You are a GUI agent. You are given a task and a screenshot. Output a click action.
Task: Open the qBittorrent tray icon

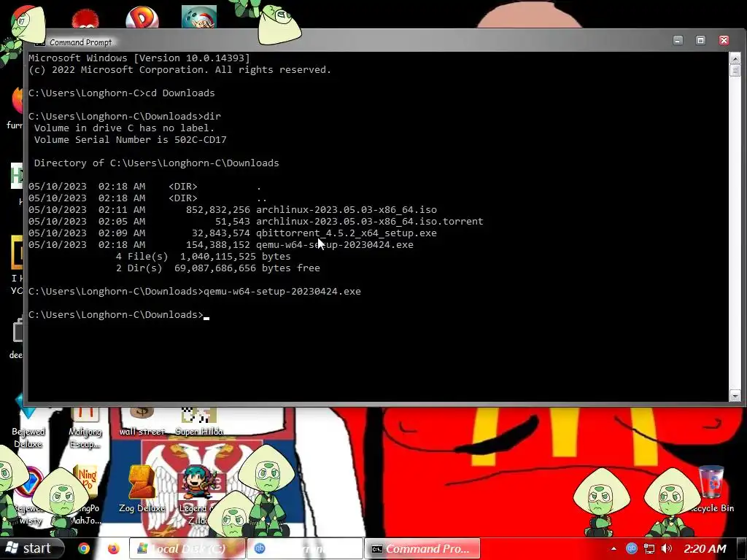(x=631, y=549)
